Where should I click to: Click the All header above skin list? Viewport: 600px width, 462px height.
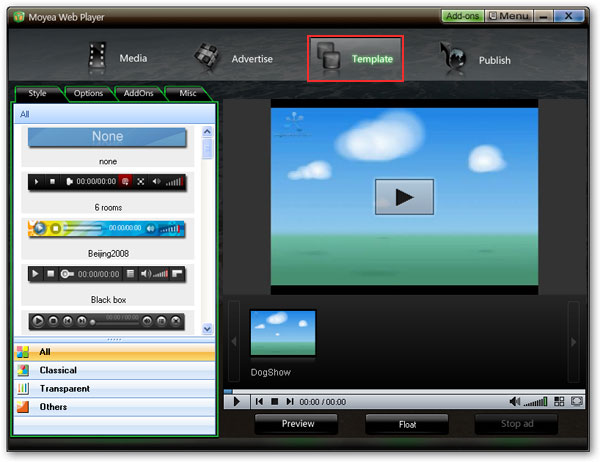click(114, 114)
